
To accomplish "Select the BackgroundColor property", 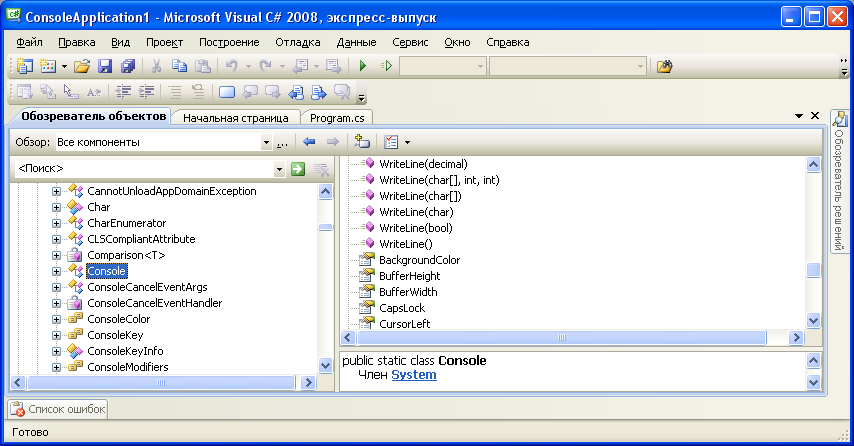I will [x=419, y=260].
